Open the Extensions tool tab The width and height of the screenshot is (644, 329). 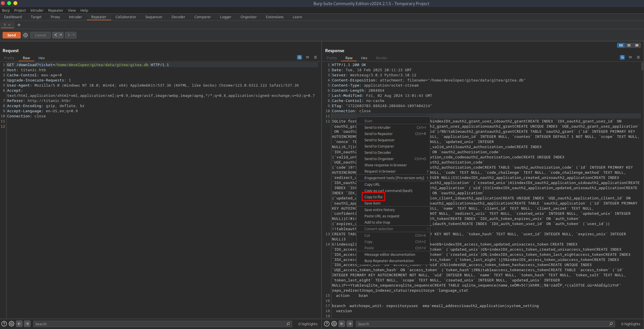pos(274,17)
